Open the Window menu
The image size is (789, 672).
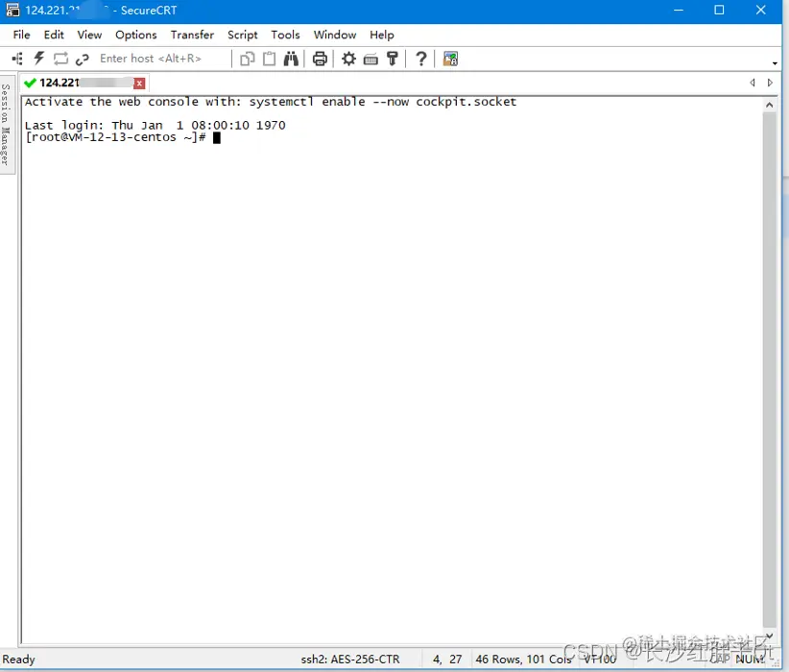click(335, 35)
